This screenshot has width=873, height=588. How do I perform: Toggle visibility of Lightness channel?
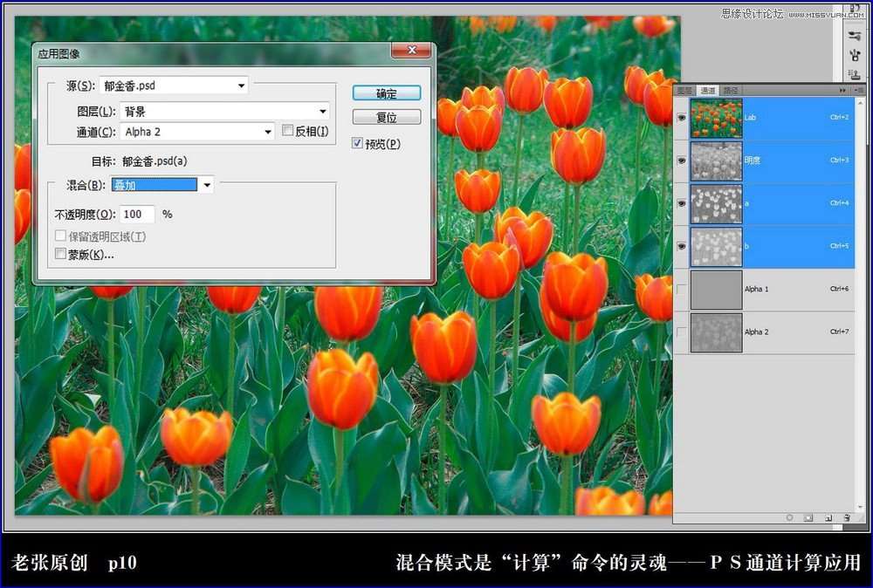pyautogui.click(x=682, y=161)
